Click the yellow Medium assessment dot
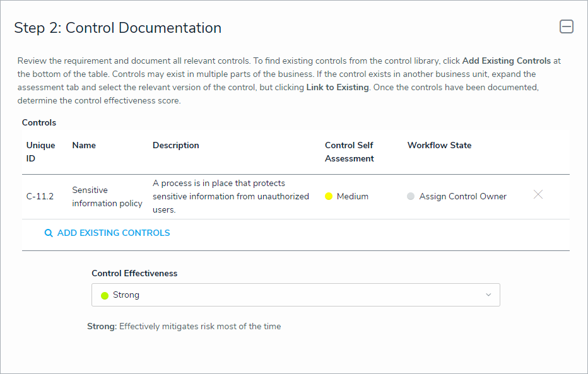The width and height of the screenshot is (588, 374). 329,197
